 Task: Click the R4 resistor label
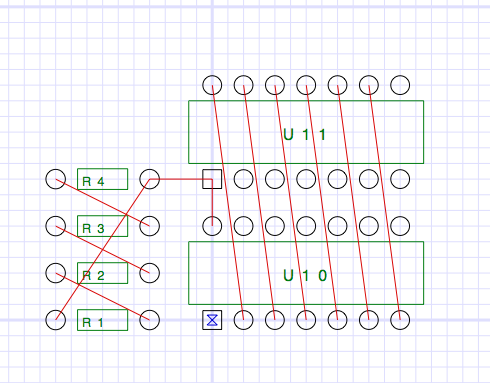click(x=93, y=181)
